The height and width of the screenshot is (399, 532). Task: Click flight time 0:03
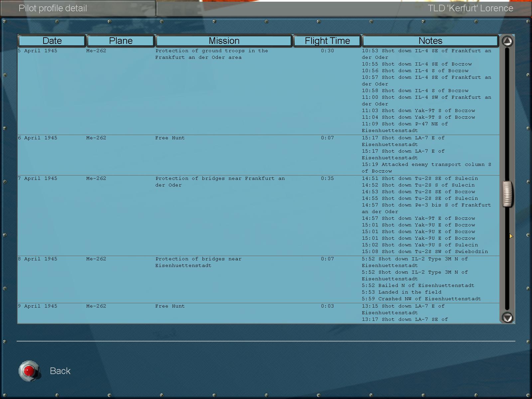[x=328, y=306]
